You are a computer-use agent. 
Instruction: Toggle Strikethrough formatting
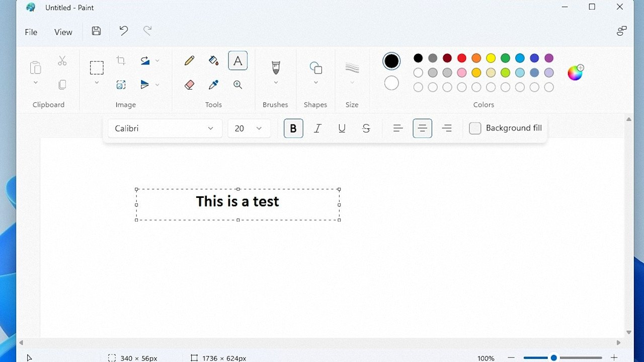(366, 128)
